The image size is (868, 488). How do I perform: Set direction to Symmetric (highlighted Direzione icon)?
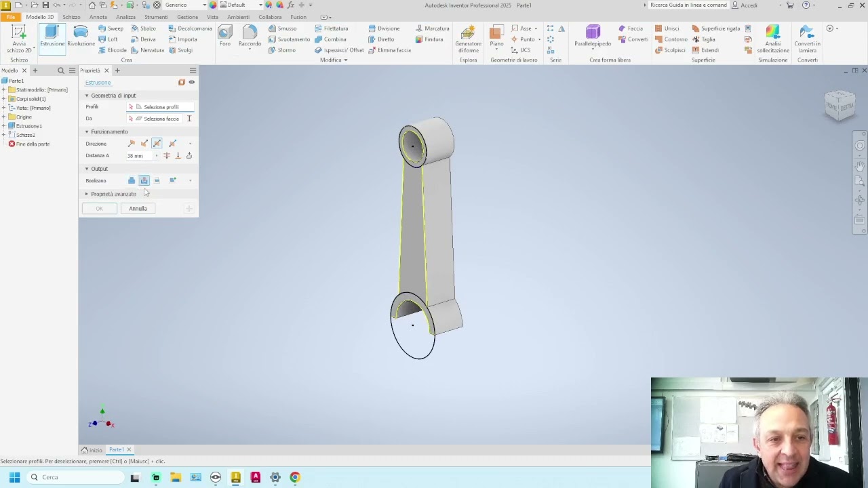157,144
